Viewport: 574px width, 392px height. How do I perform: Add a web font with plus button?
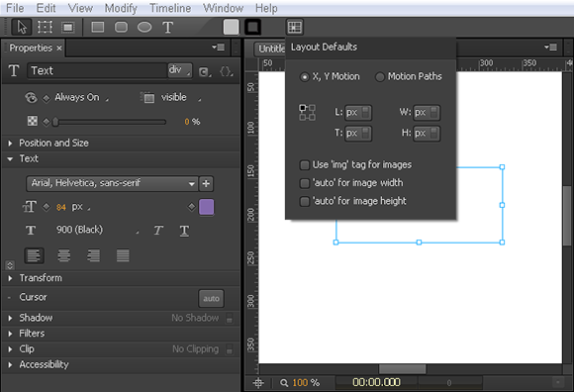[206, 183]
